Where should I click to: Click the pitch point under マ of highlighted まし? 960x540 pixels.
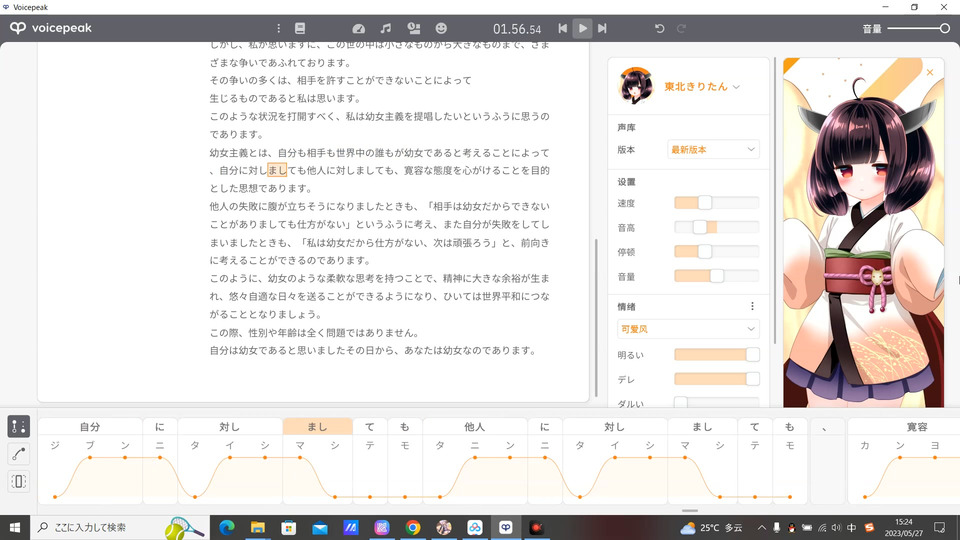[300, 457]
